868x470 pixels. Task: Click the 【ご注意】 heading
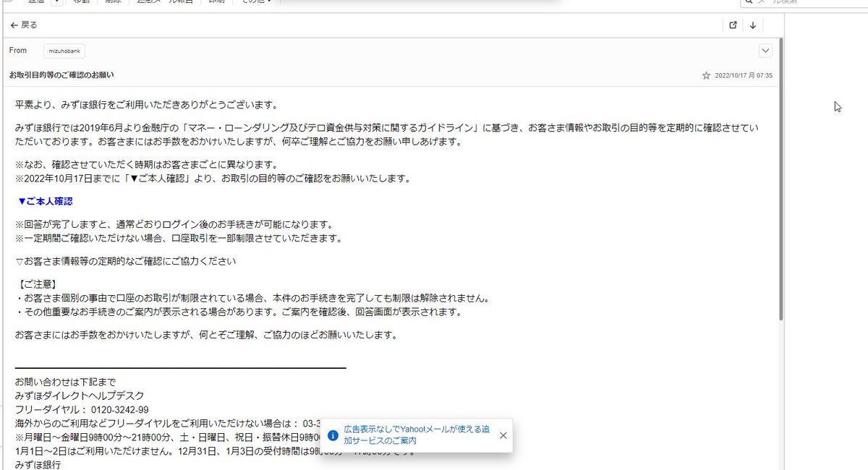(x=36, y=284)
